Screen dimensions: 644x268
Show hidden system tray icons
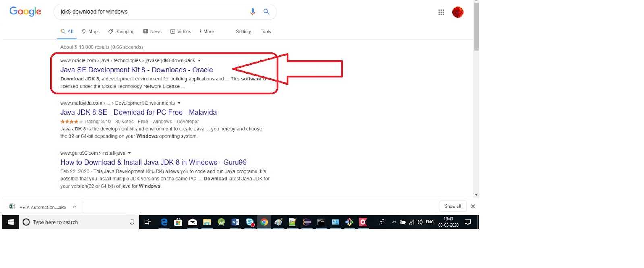tap(394, 222)
